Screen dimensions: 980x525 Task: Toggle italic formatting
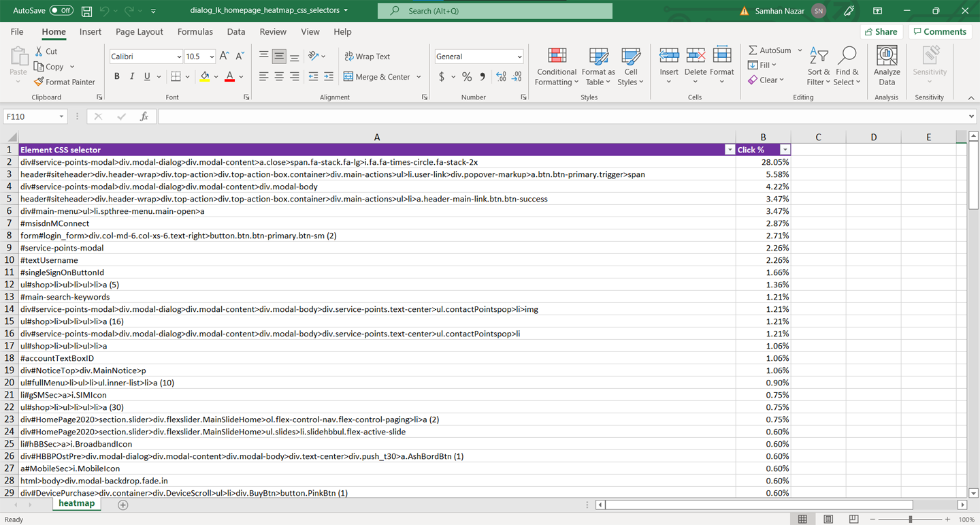(x=131, y=77)
